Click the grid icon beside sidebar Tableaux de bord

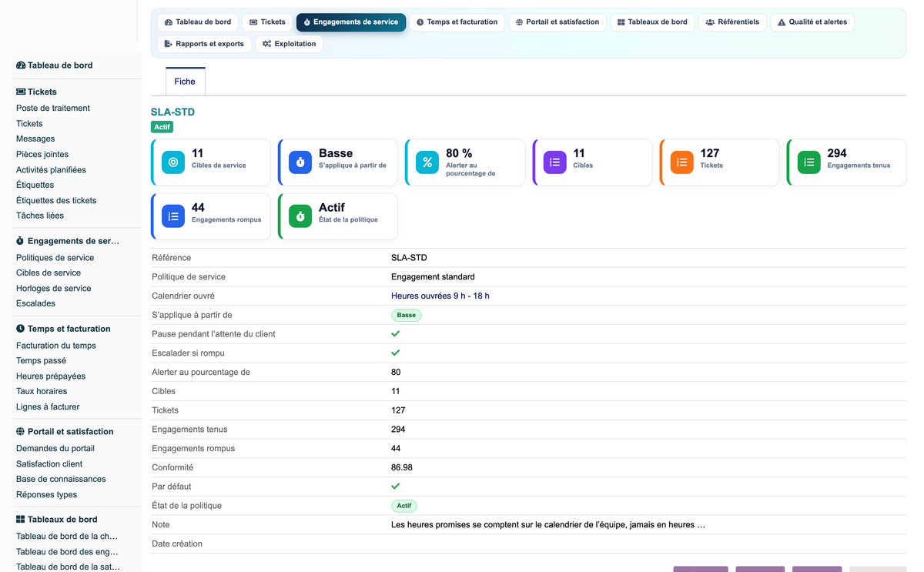coord(21,520)
